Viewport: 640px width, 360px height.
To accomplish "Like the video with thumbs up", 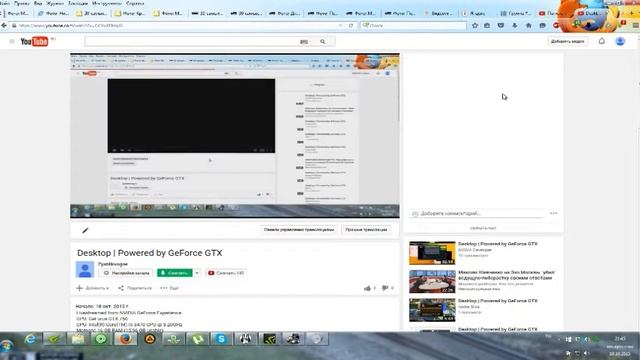I will pyautogui.click(x=367, y=288).
